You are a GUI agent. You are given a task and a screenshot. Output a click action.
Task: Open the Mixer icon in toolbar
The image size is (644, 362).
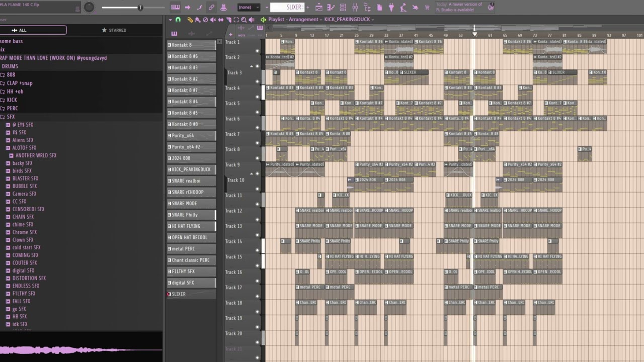[x=355, y=8]
